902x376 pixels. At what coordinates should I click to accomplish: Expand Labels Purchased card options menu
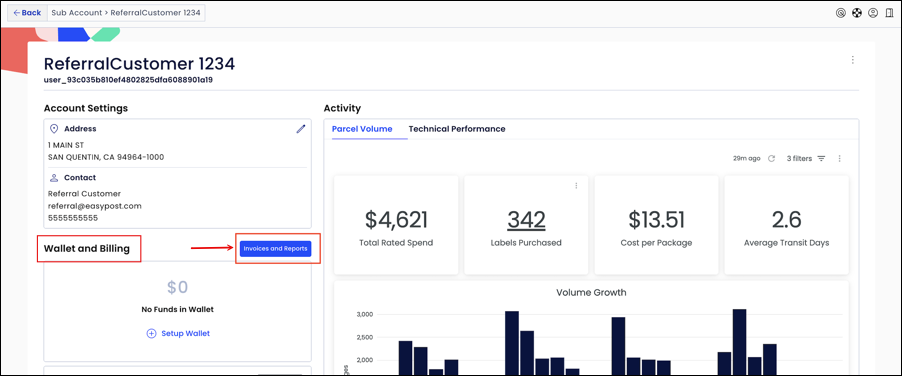click(576, 186)
